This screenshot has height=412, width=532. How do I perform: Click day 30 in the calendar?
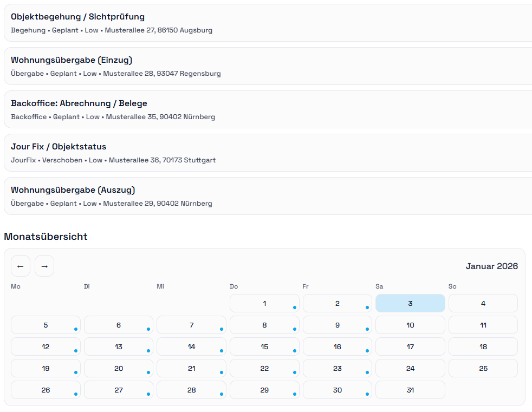338,390
